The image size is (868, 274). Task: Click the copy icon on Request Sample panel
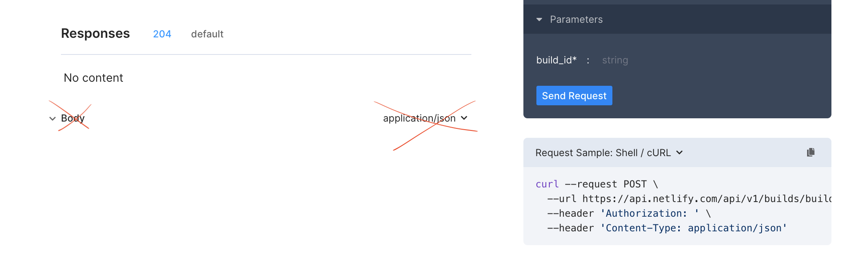(x=811, y=152)
